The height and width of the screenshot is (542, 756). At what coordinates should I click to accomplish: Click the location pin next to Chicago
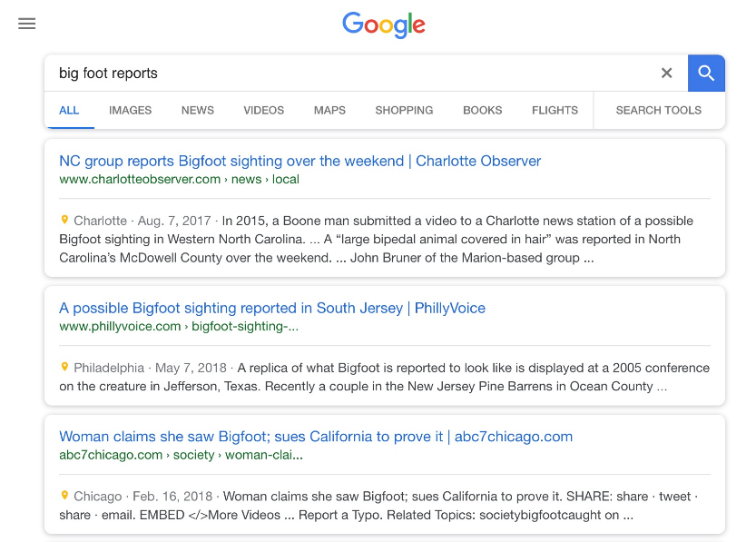tap(64, 496)
